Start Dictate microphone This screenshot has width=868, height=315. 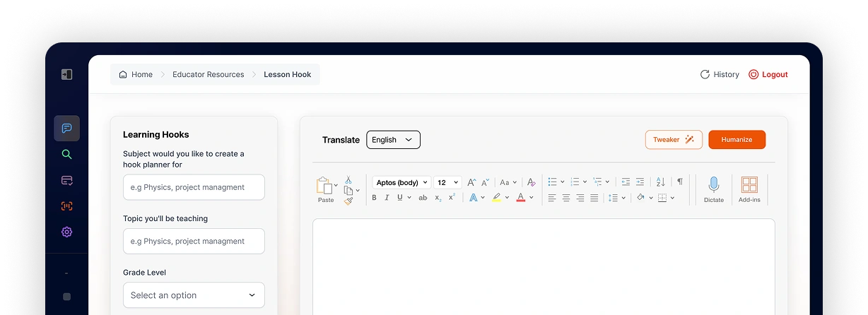(x=714, y=189)
